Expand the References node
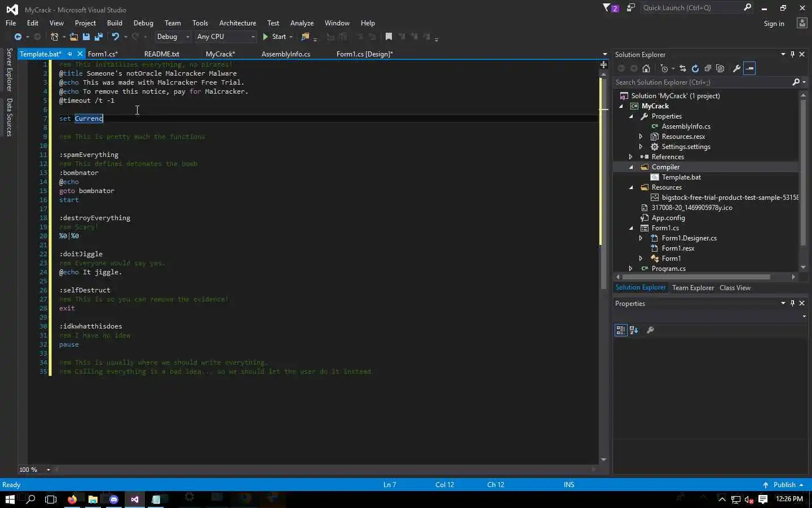This screenshot has height=508, width=812. click(630, 157)
